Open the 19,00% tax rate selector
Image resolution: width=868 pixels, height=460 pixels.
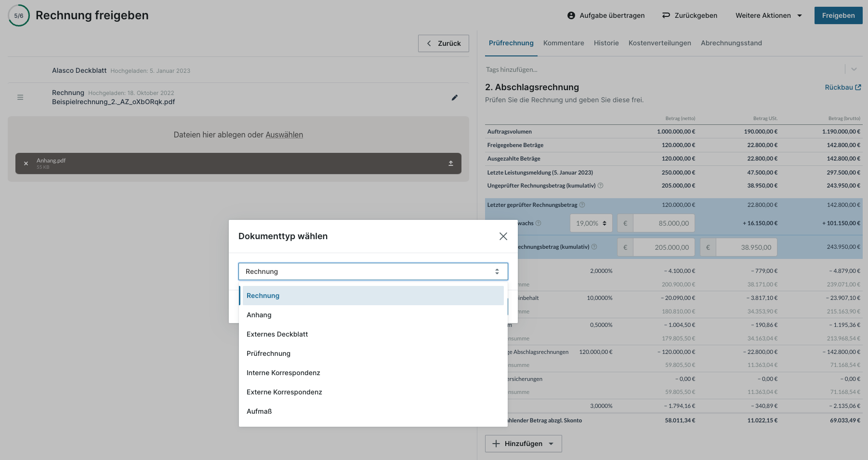[x=591, y=223]
